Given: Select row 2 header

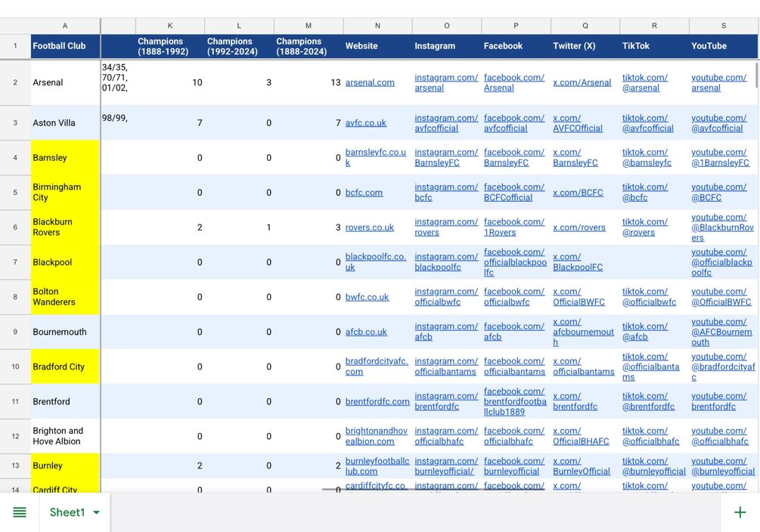Looking at the screenshot, I should coord(15,82).
